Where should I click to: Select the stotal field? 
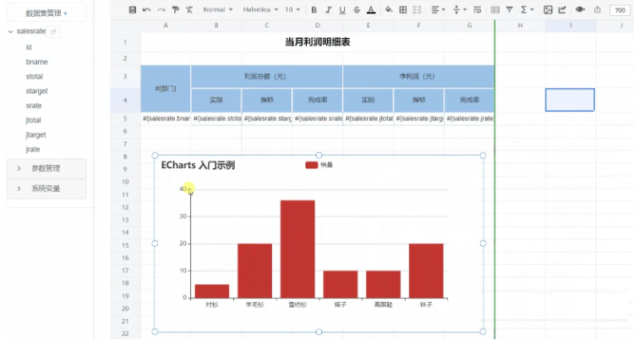[x=35, y=76]
